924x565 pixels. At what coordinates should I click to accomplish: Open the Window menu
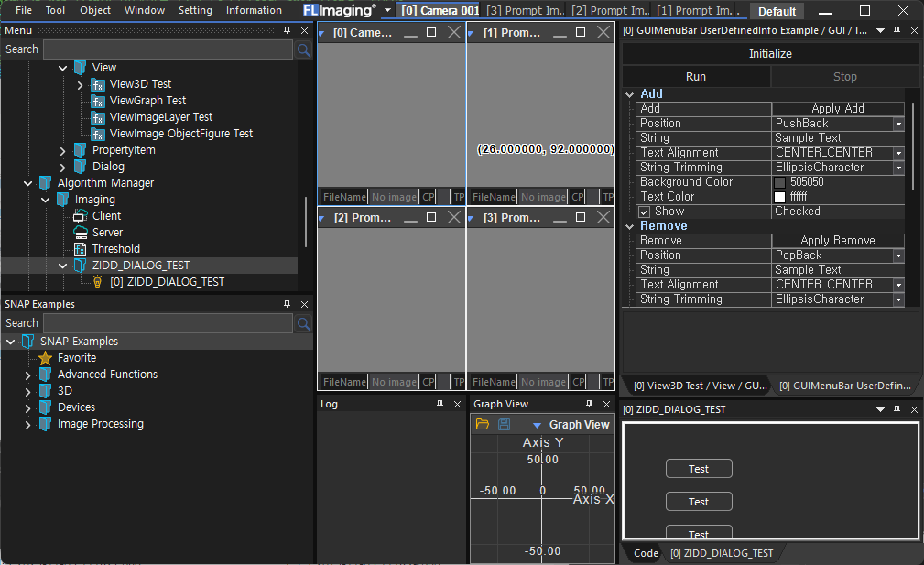(x=145, y=10)
